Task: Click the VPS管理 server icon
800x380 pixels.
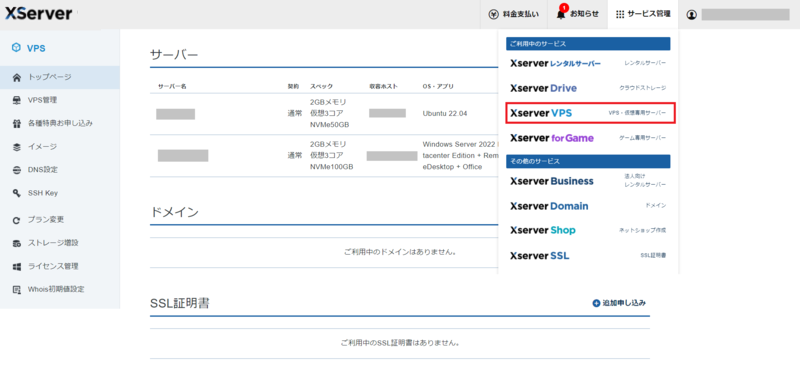Action: click(17, 100)
